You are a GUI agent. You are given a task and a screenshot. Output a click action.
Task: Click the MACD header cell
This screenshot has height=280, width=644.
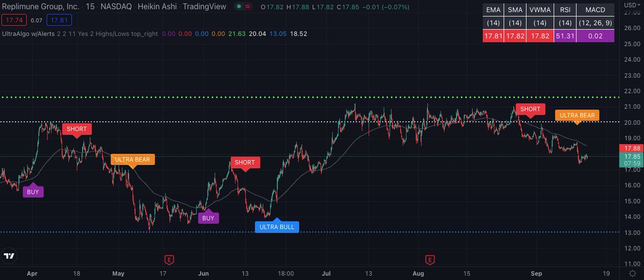pos(596,10)
